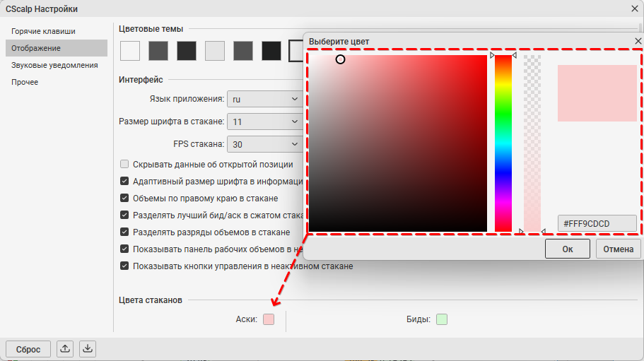Disable Адаптивный размер шрифта checkbox

click(x=124, y=181)
